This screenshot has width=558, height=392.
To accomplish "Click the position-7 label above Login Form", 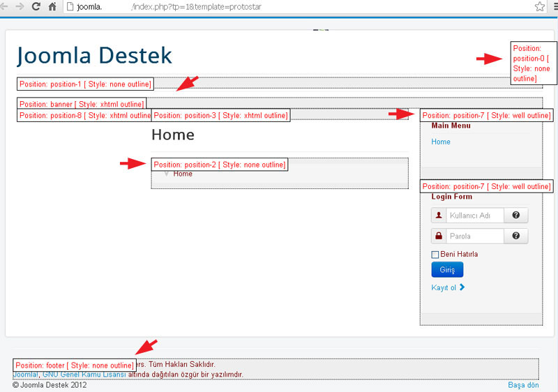I will pos(486,186).
